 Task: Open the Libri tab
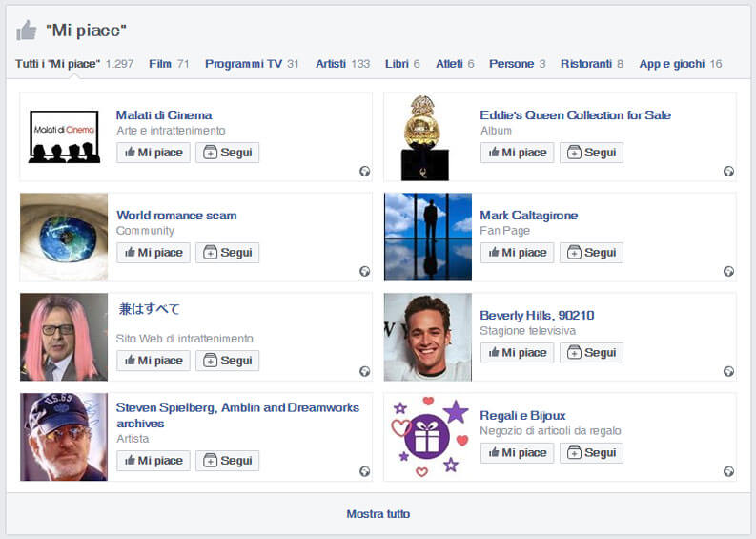click(x=402, y=64)
